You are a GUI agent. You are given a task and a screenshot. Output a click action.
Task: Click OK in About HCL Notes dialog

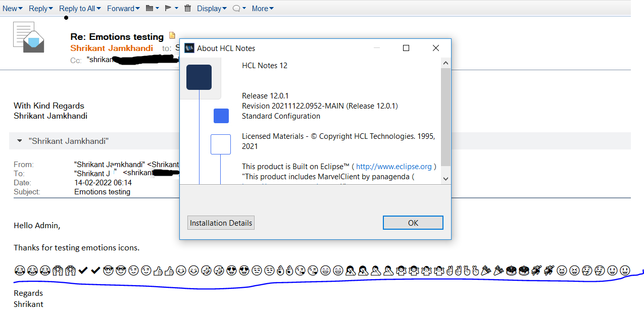[x=413, y=223]
